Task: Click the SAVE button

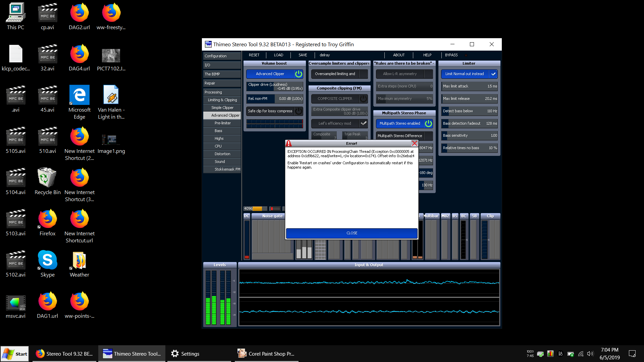Action: [x=303, y=55]
